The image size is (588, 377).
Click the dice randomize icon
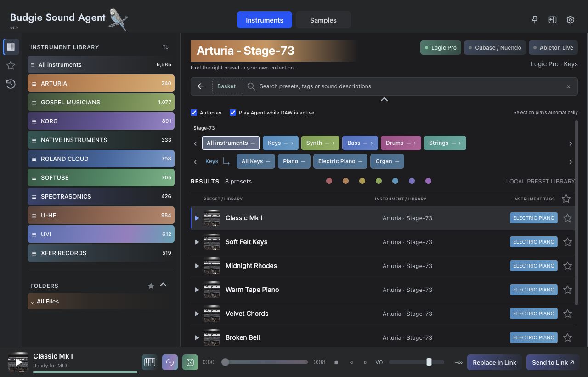190,362
